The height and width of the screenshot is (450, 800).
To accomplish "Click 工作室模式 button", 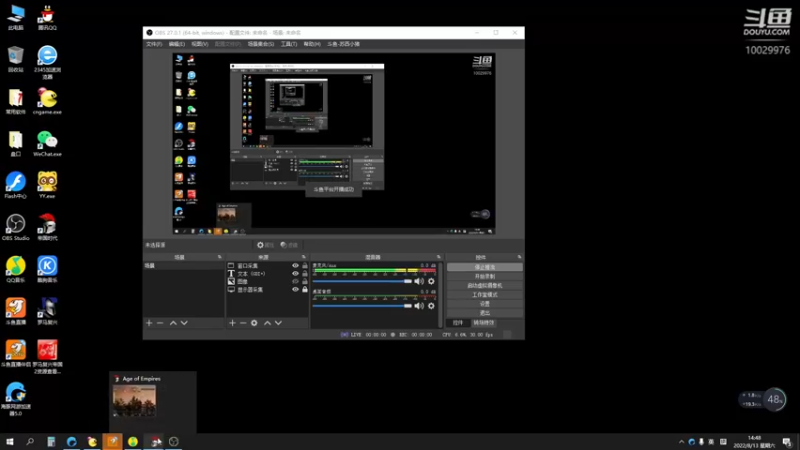I will 485,295.
